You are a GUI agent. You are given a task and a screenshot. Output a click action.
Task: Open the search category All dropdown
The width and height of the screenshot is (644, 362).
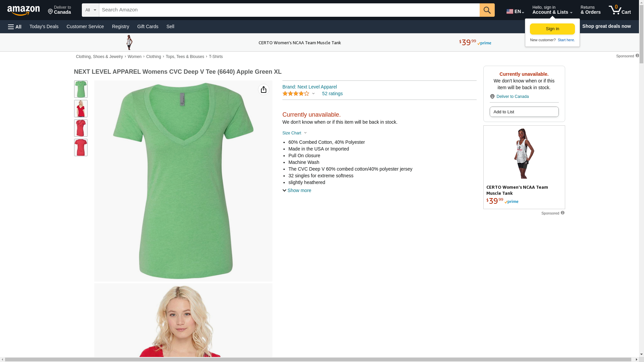[x=90, y=10]
